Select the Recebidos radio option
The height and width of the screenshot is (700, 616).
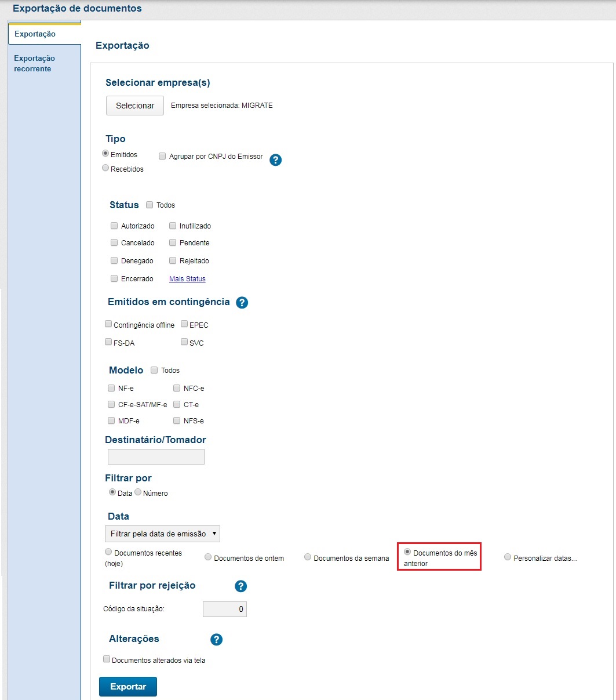coord(105,168)
